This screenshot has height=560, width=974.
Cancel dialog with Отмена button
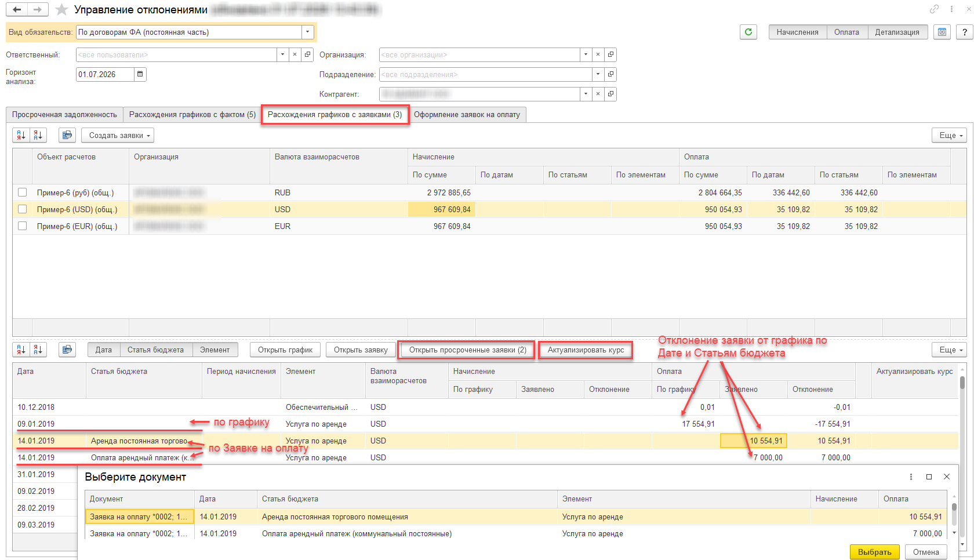[x=926, y=552]
